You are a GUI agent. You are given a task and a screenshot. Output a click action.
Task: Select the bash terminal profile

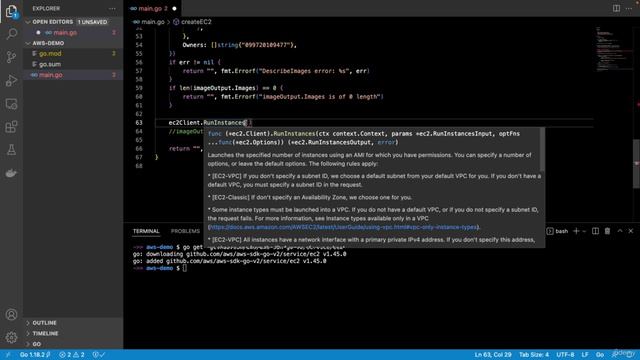[x=557, y=231]
